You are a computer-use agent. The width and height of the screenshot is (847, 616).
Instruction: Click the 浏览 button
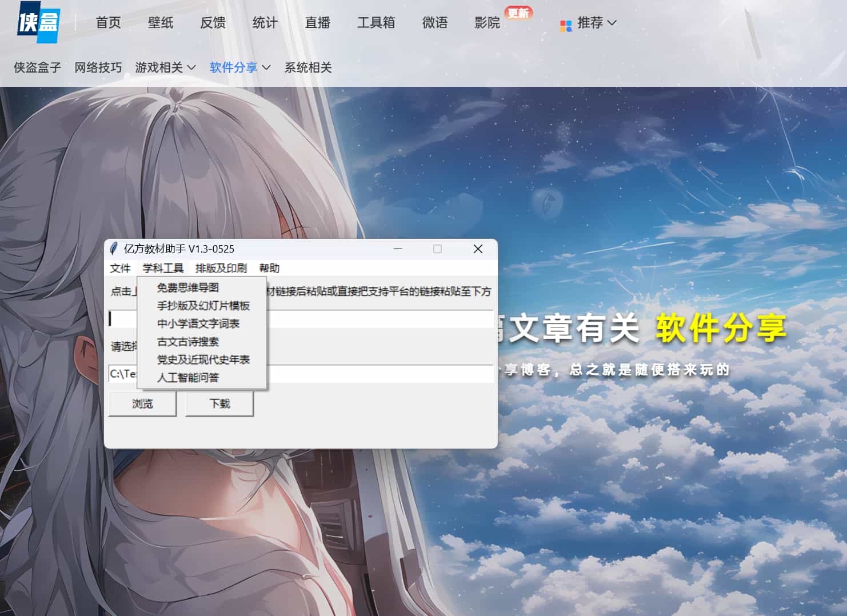(x=142, y=403)
